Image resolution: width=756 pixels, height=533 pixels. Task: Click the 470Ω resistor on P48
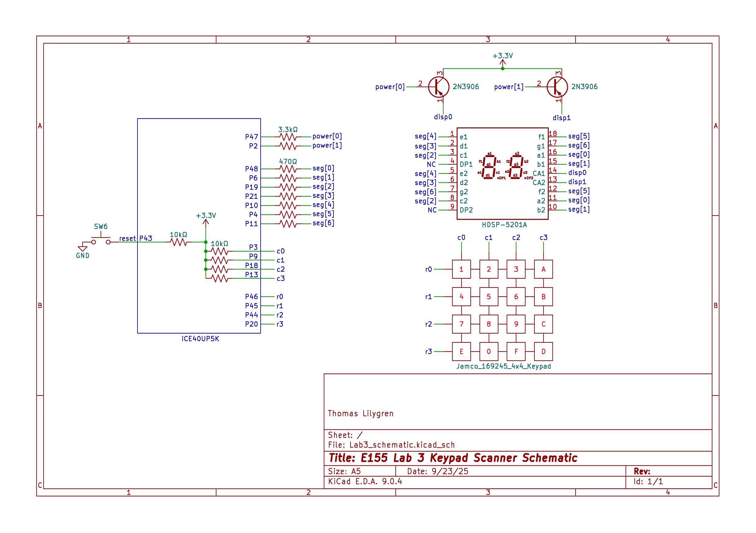tap(288, 169)
